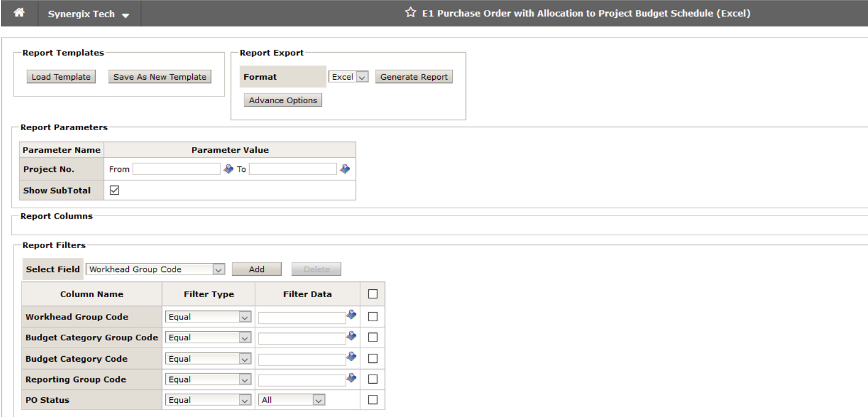
Task: Open the Budget Category Code lookup
Action: 351,357
